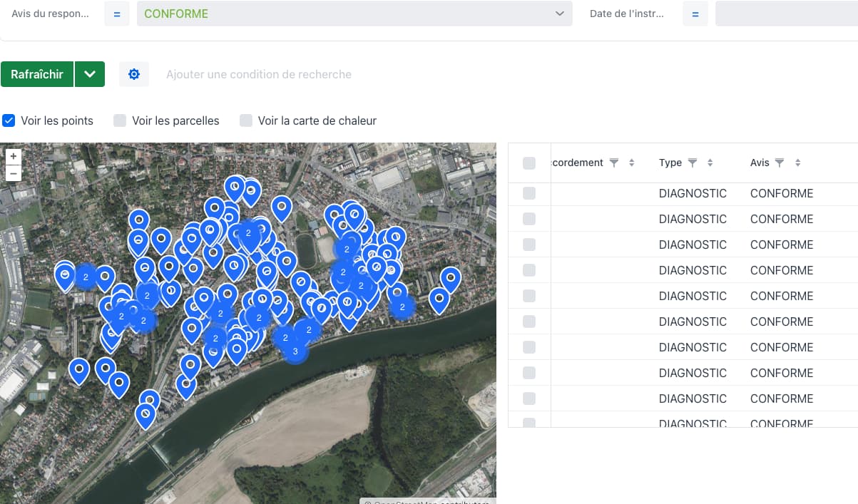The height and width of the screenshot is (504, 858).
Task: Open the blue gear search settings
Action: click(133, 74)
